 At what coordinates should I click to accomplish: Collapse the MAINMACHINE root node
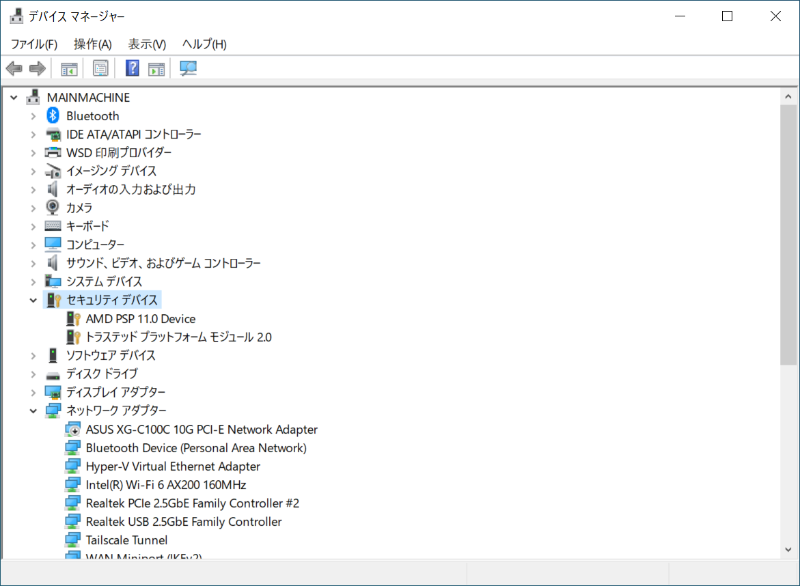click(13, 98)
